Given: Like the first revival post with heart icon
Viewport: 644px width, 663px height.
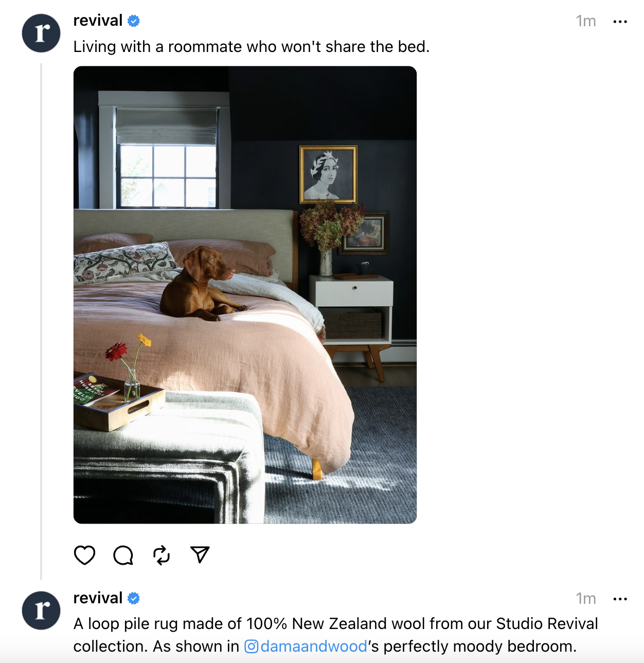Looking at the screenshot, I should coord(85,555).
